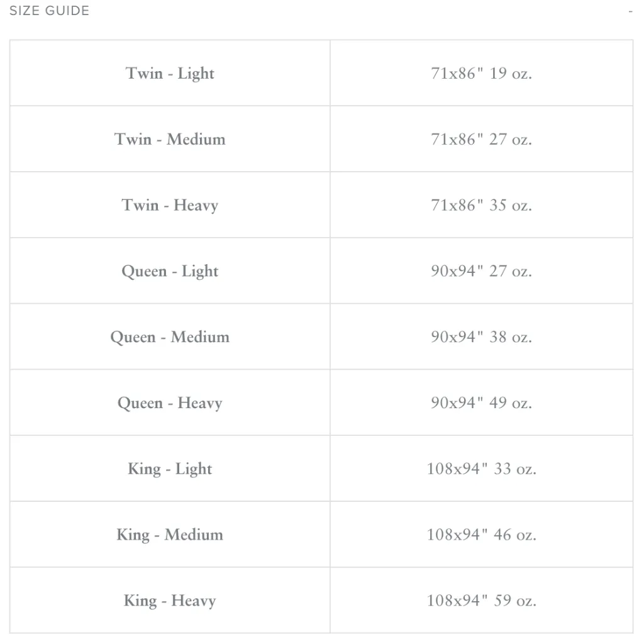Click the 71x86" 19 oz. value
The image size is (644, 644).
481,74
